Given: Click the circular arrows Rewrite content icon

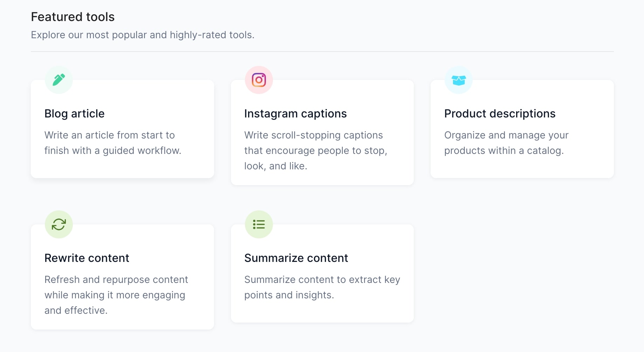Looking at the screenshot, I should click(x=59, y=224).
